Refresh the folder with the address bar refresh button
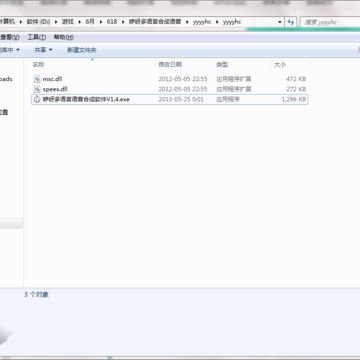The image size is (360, 360). 291,22
